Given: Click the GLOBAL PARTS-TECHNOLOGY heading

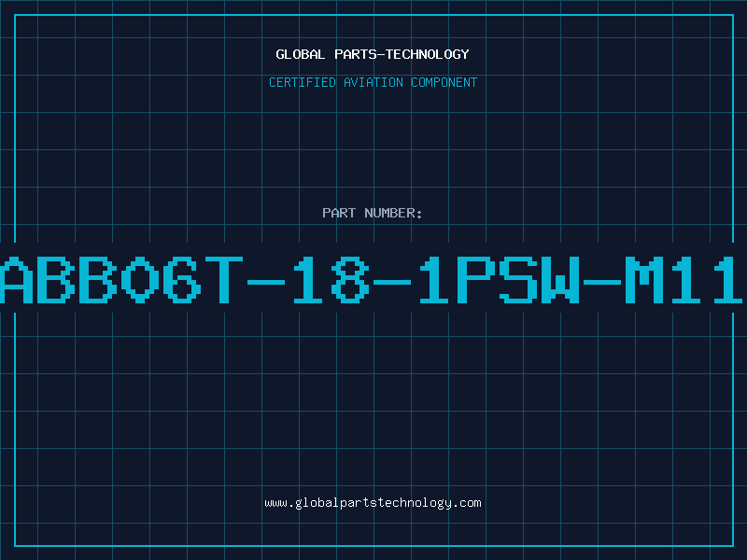Looking at the screenshot, I should point(373,54).
